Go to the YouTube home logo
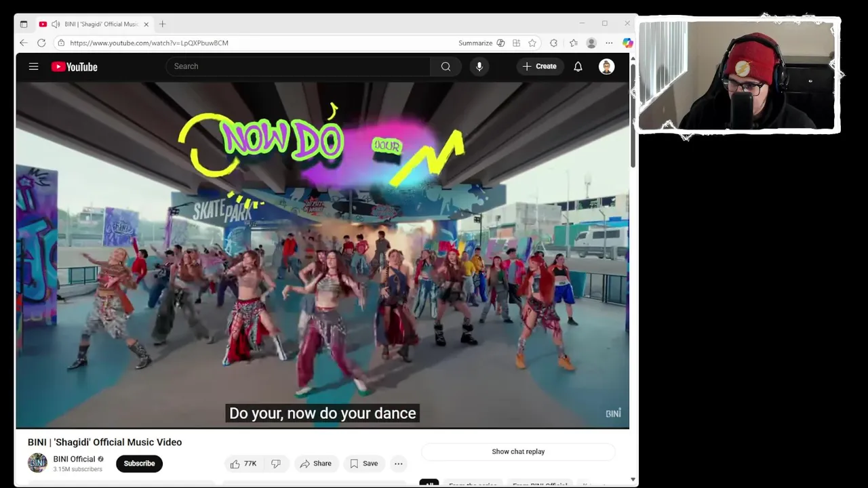Image resolution: width=868 pixels, height=488 pixels. (75, 66)
